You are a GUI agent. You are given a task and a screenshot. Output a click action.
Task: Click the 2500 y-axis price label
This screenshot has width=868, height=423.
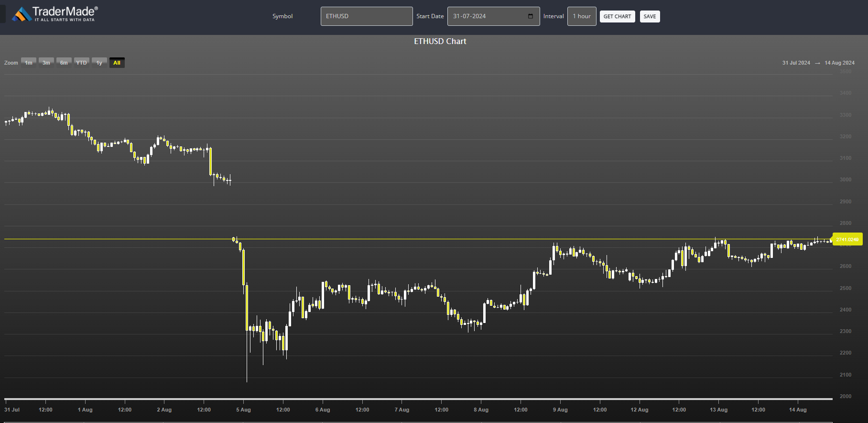click(x=846, y=288)
